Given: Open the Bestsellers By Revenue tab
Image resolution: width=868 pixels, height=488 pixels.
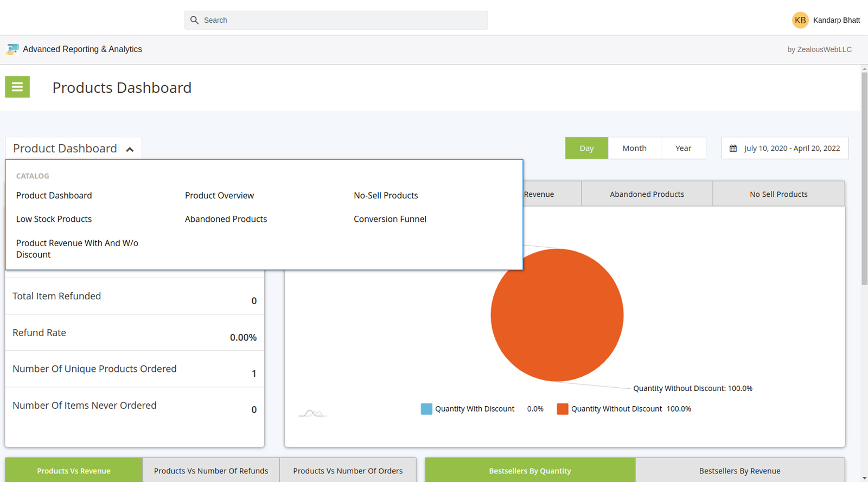Looking at the screenshot, I should tap(739, 471).
